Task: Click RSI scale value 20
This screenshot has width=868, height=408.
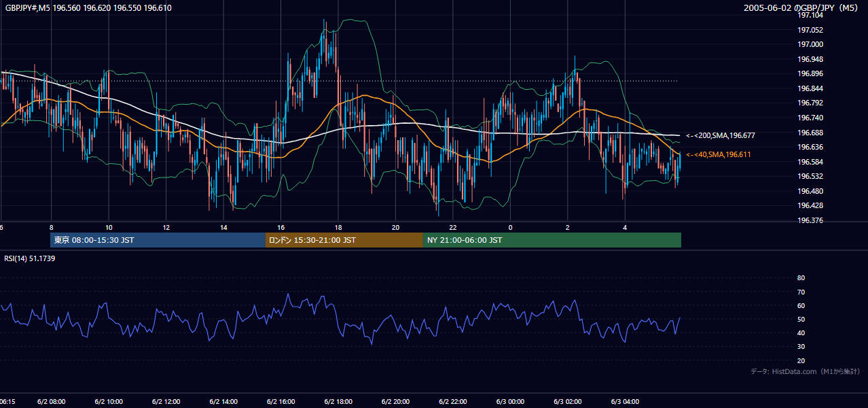Action: pos(801,360)
